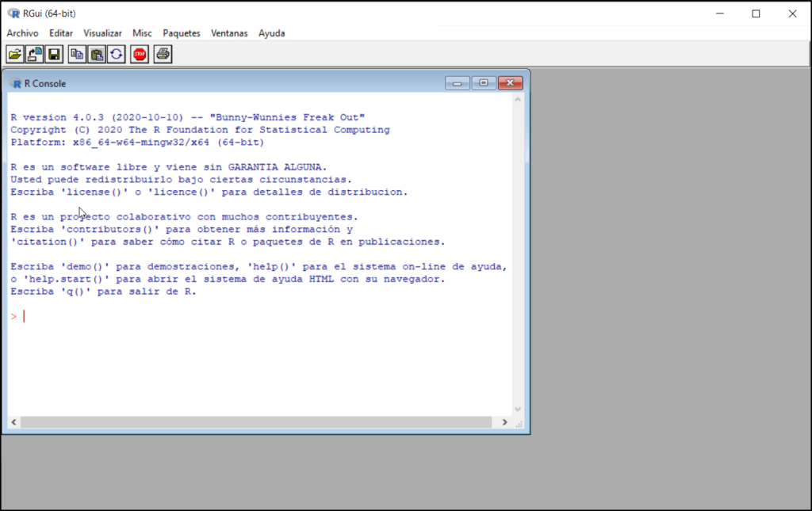Open the Editar menu

click(60, 32)
